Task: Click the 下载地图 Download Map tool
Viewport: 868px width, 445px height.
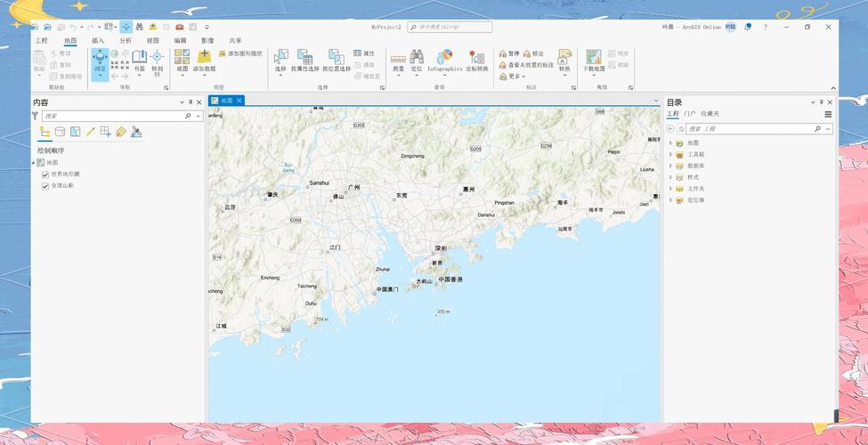Action: [x=594, y=61]
